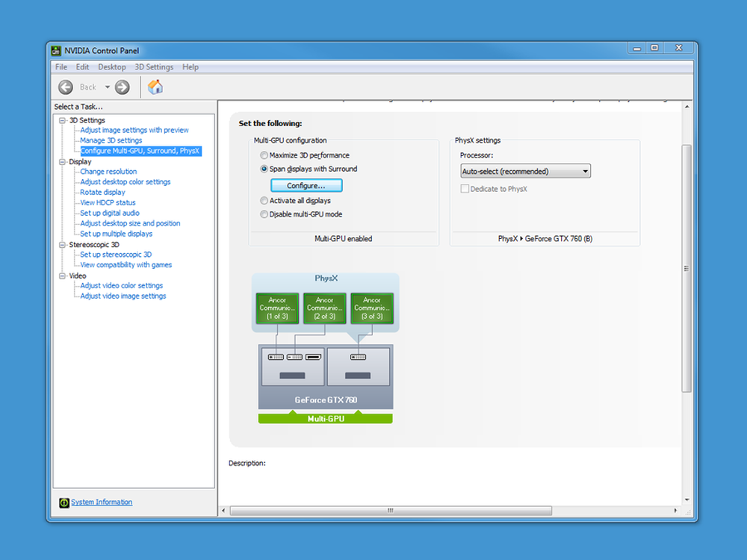The height and width of the screenshot is (560, 747).
Task: Open the Back history dropdown arrow
Action: (107, 87)
